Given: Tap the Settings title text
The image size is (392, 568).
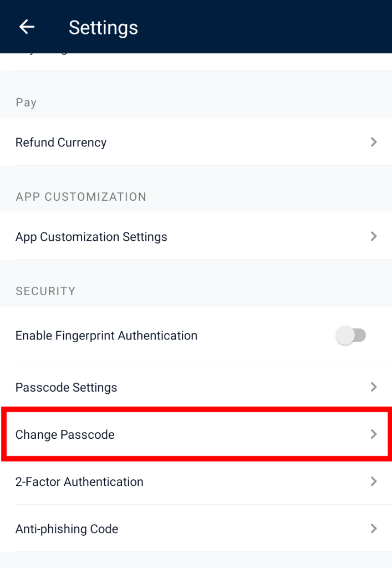Looking at the screenshot, I should tap(103, 27).
